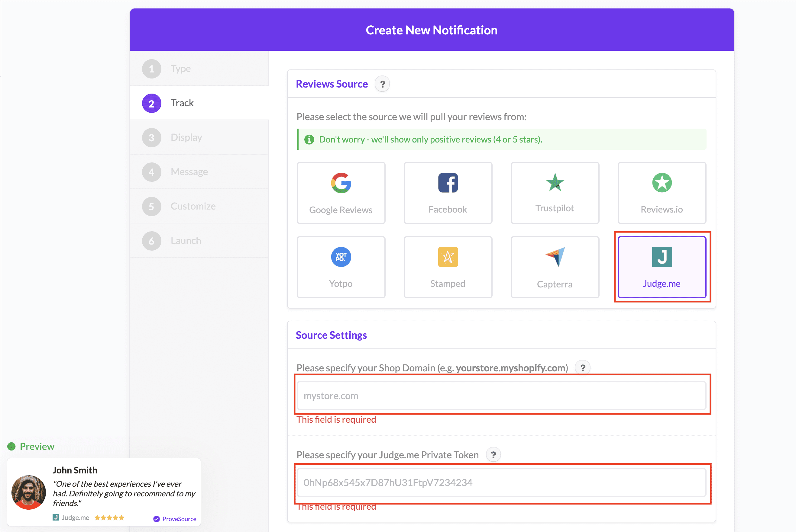Go to step 1 Type
Viewport: 796px width, 532px height.
click(181, 69)
